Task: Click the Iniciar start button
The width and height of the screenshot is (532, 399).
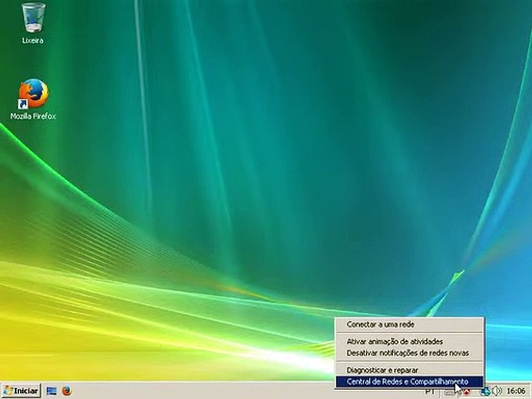Action: coord(21,391)
